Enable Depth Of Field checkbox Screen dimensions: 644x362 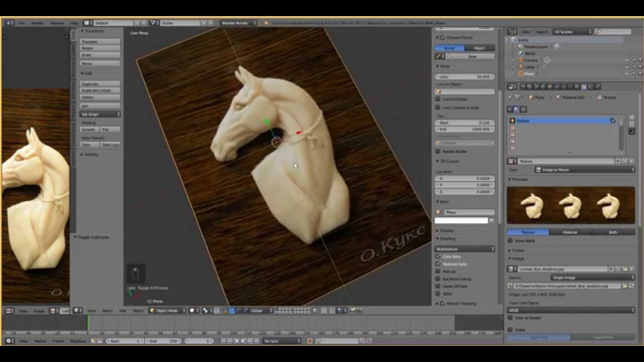tap(438, 286)
